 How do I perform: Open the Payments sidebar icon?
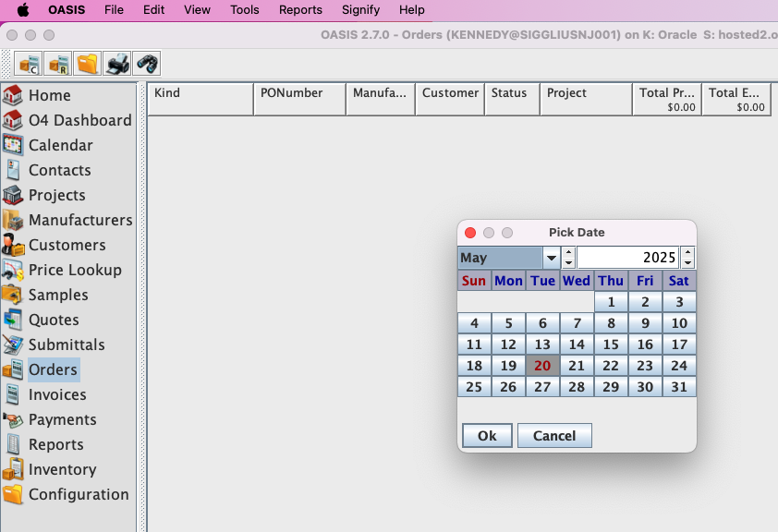click(x=12, y=419)
